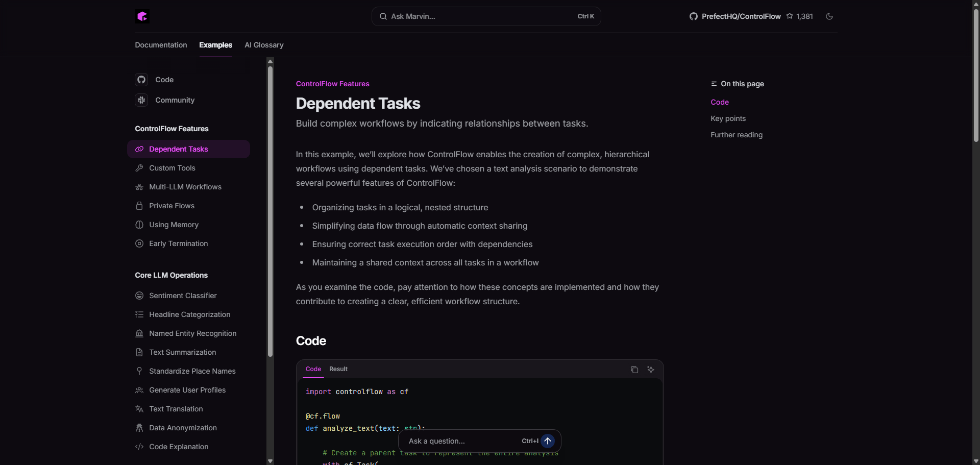Click the AI sparkle icon on code block
The width and height of the screenshot is (980, 465).
(651, 370)
